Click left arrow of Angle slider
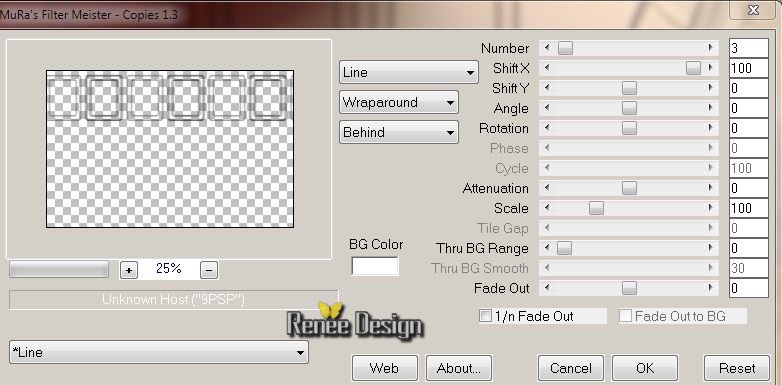The image size is (782, 385). click(x=548, y=108)
